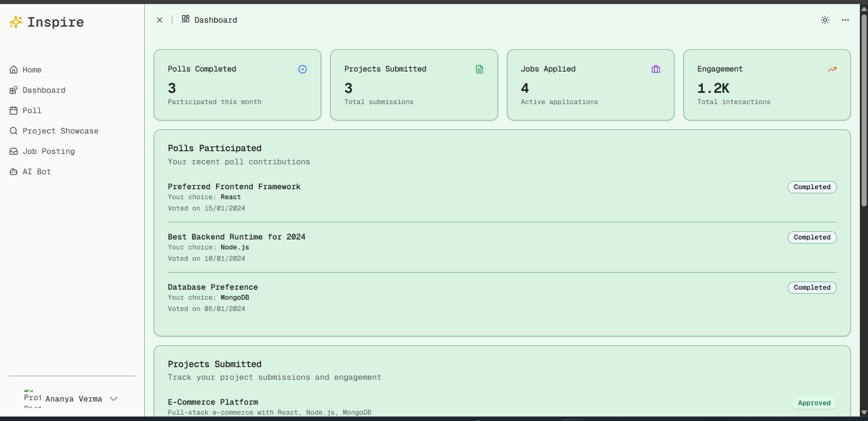
Task: Expand the Ananya Verma profile chevron
Action: tap(114, 399)
